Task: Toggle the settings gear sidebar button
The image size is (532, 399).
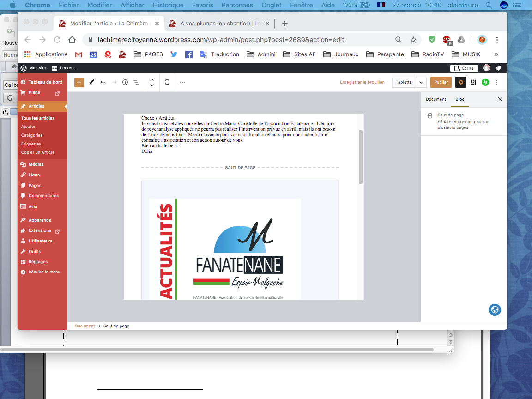Action: (x=460, y=82)
